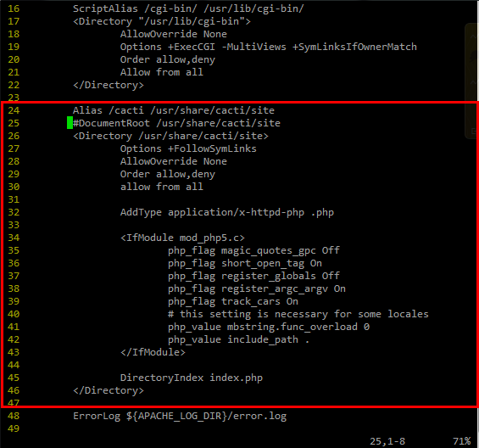Click lowercase 'allow from all' on line 30
The image size is (479, 448).
161,187
